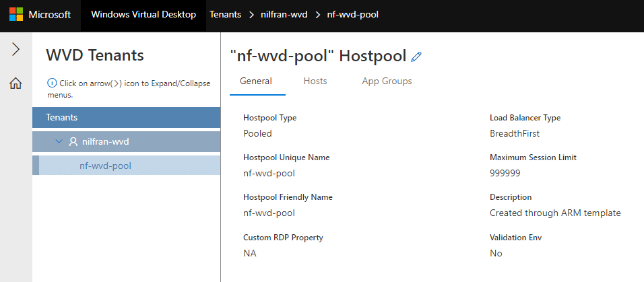
Task: Click the 'No' Validation Env value
Action: click(496, 253)
